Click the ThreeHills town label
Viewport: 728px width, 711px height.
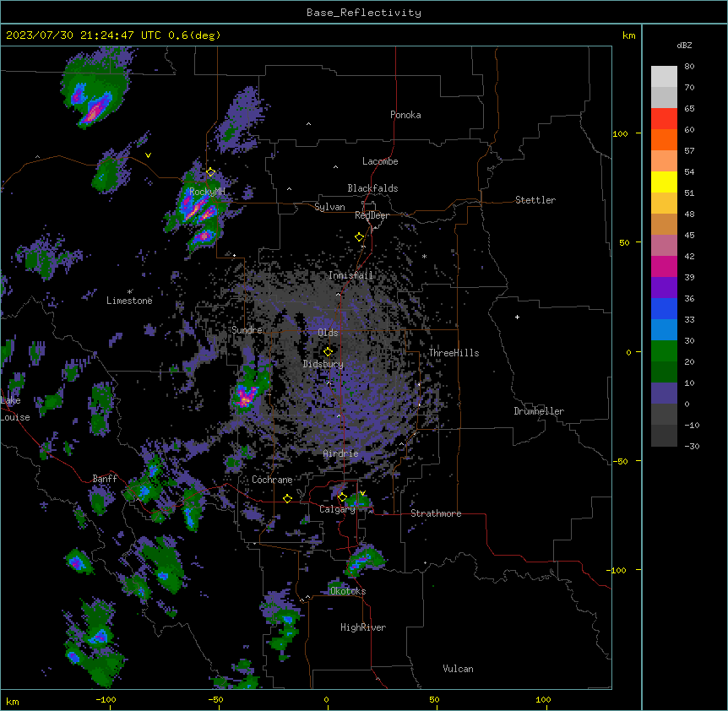pyautogui.click(x=454, y=353)
